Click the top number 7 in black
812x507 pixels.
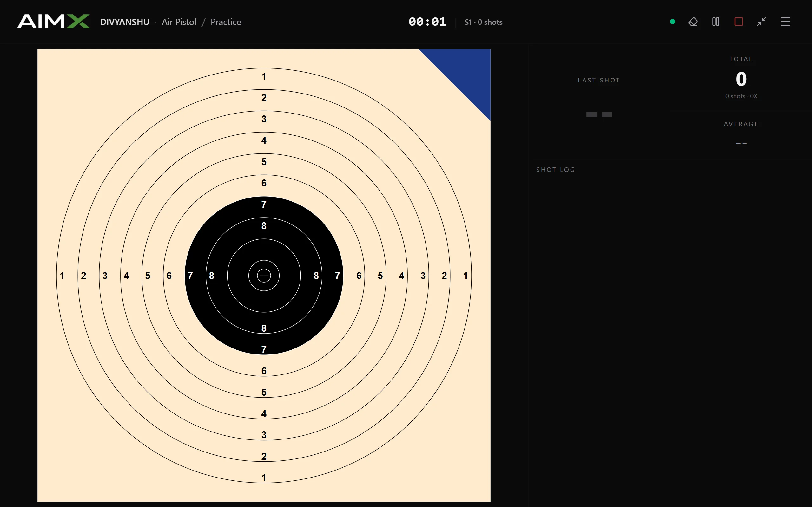pyautogui.click(x=264, y=204)
